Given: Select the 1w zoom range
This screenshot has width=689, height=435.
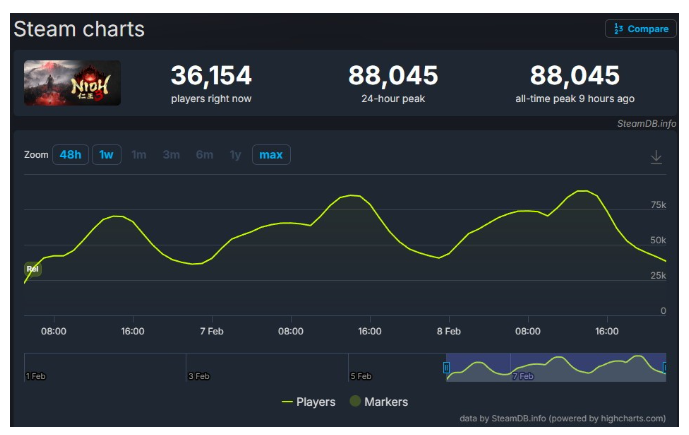Looking at the screenshot, I should [x=106, y=155].
